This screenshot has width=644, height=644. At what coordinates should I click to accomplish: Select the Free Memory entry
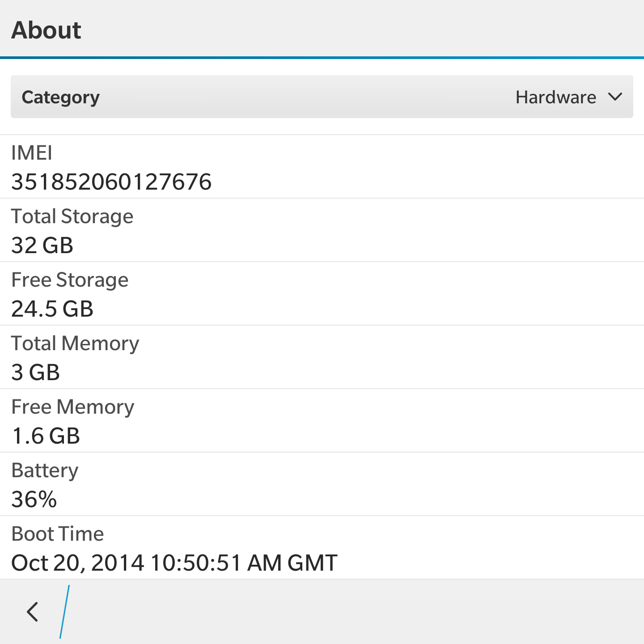coord(322,420)
